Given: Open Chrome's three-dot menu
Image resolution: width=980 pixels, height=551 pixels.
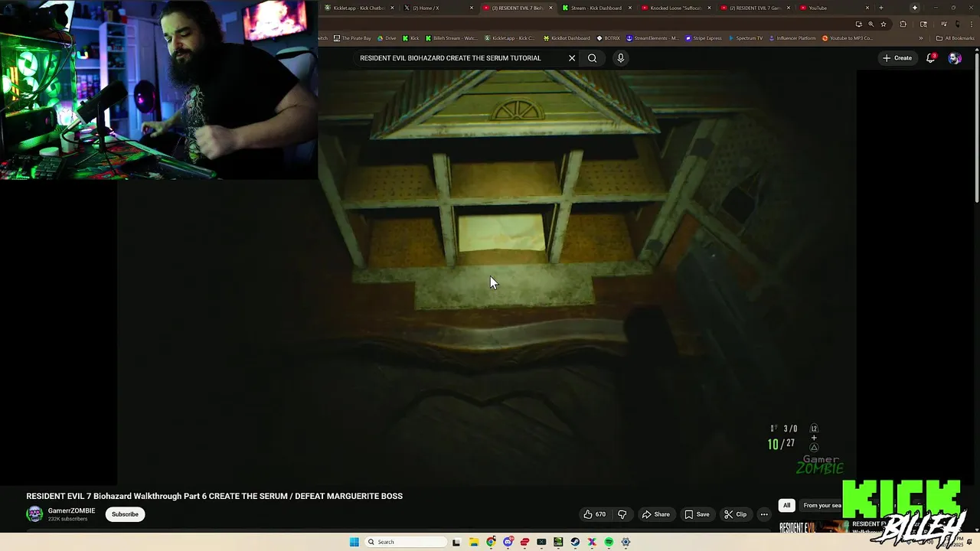Looking at the screenshot, I should pos(972,24).
